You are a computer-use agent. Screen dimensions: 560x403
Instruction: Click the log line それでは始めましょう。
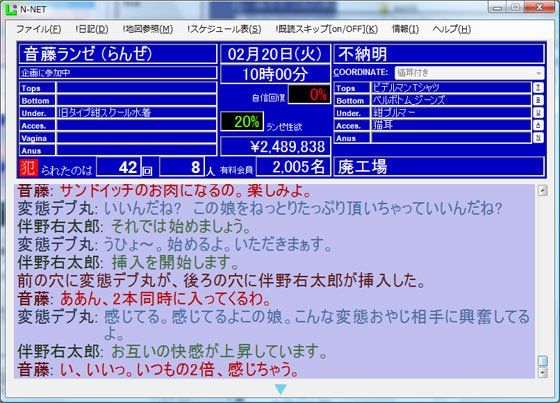[181, 226]
